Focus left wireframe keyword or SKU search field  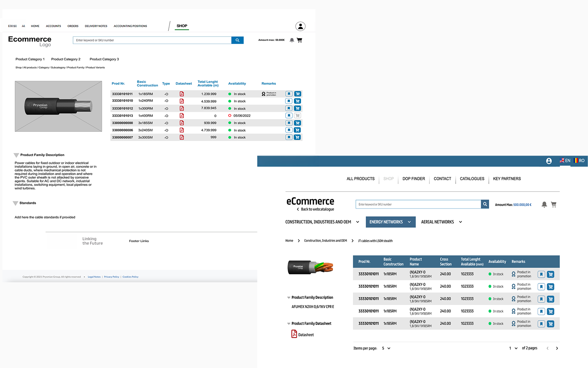152,40
